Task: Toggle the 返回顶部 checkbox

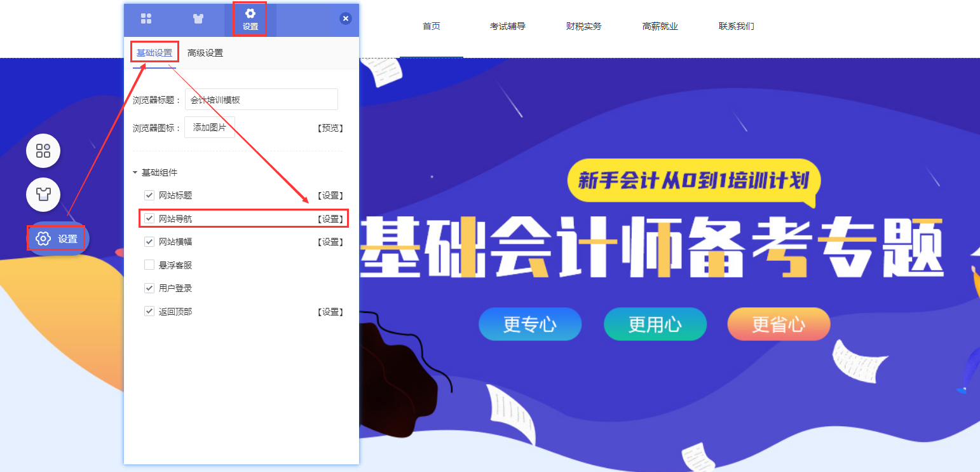Action: tap(149, 311)
